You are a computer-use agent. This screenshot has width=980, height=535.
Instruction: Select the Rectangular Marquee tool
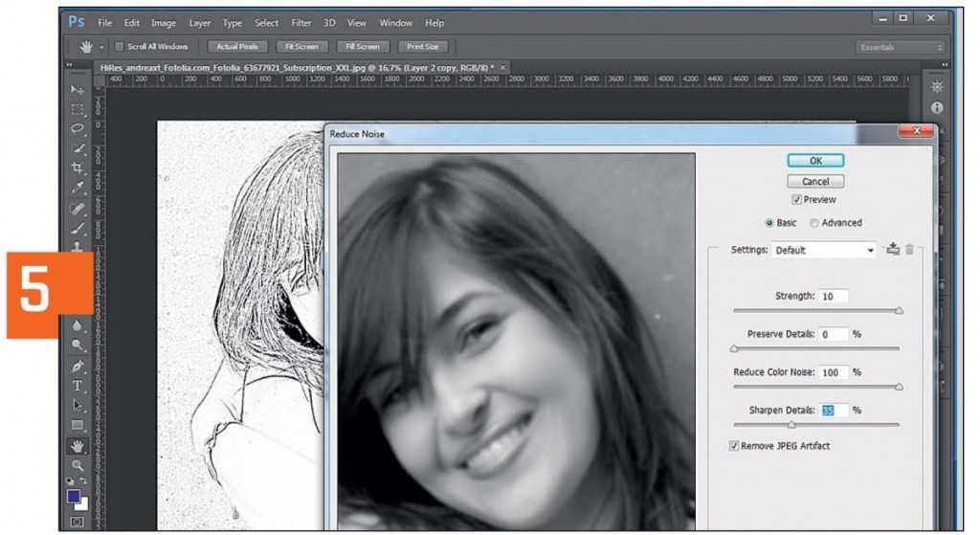[78, 109]
